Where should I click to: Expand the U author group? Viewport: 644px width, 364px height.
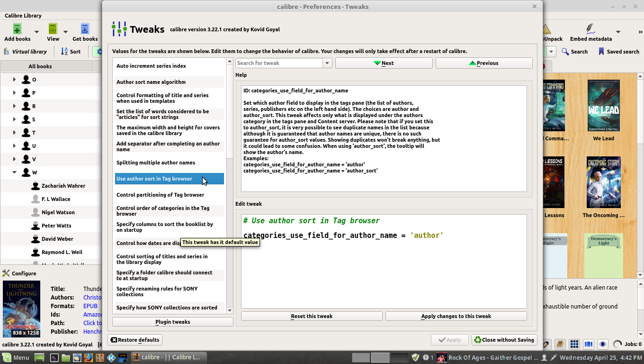click(14, 146)
